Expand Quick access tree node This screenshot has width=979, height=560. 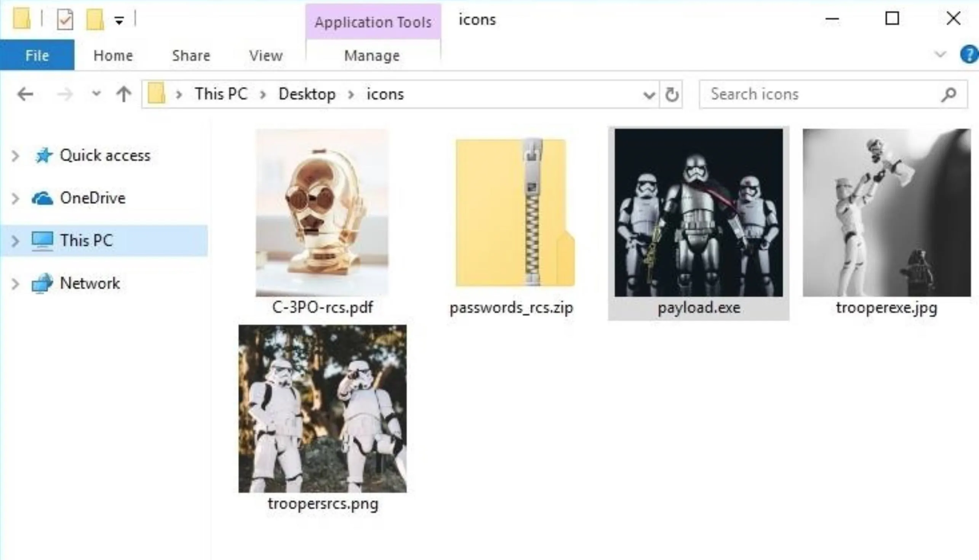tap(15, 156)
